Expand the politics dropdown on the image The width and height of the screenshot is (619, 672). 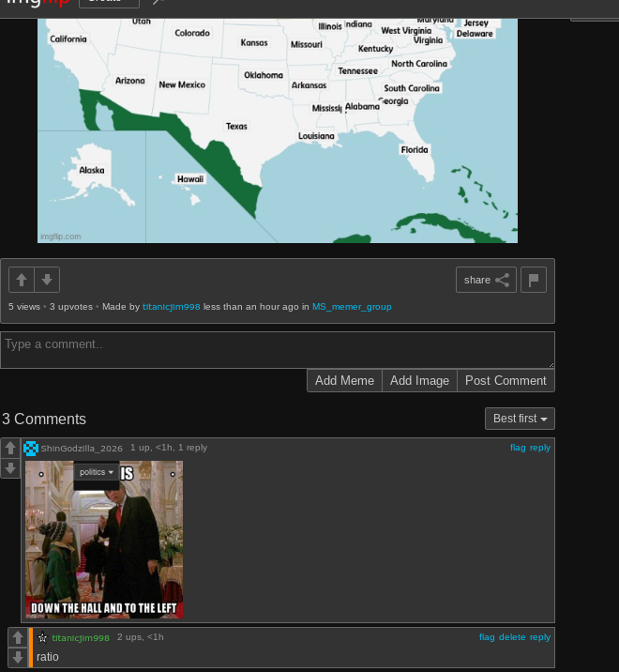(x=97, y=472)
